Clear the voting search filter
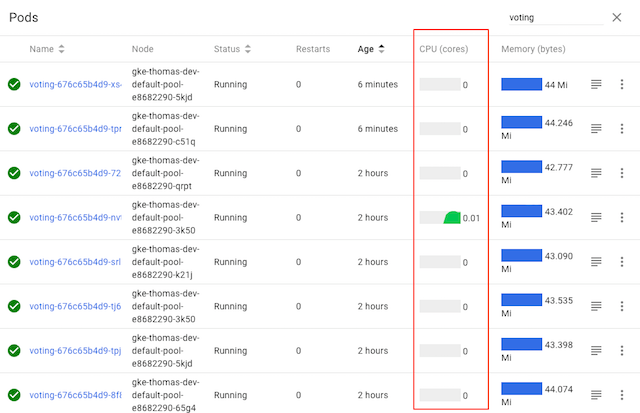Viewport: 640px width, 413px height. [616, 18]
